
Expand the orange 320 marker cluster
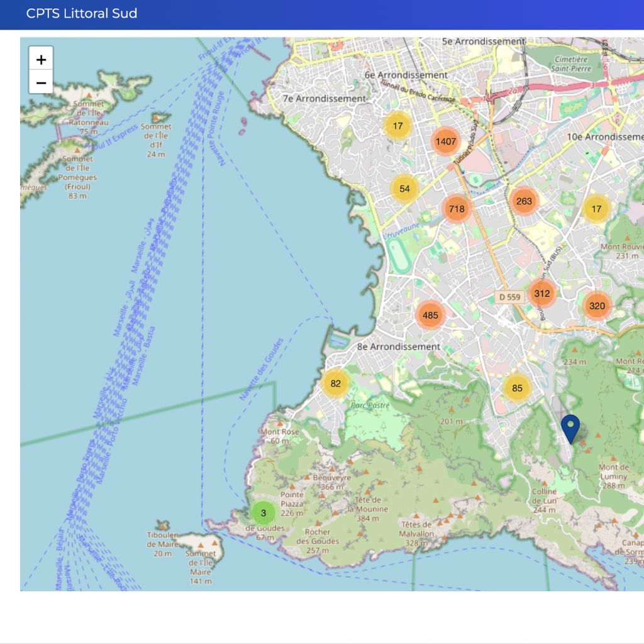click(x=597, y=306)
